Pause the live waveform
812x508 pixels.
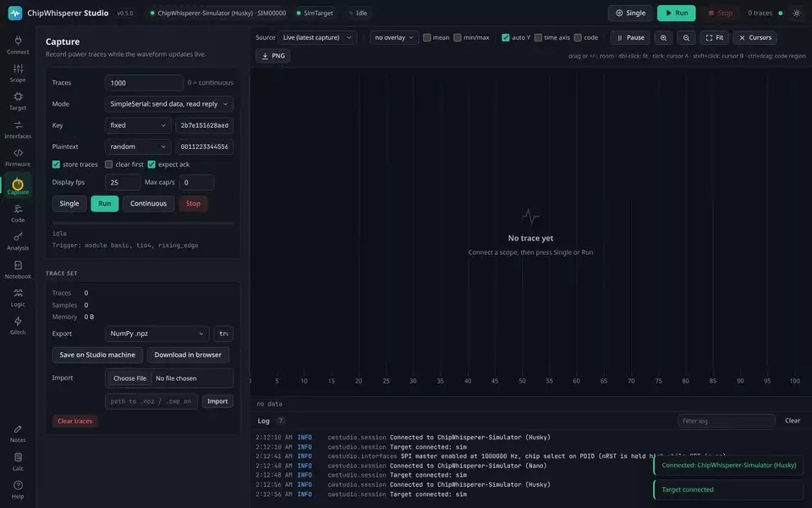(630, 38)
